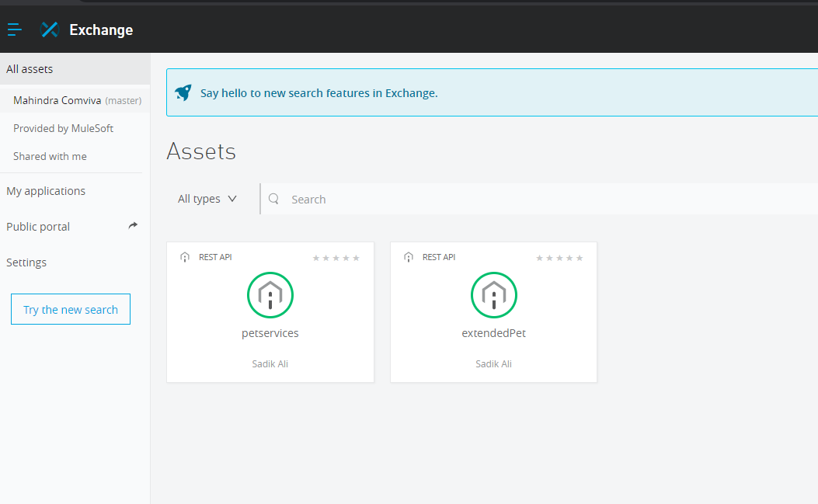Expand the All types dropdown
818x504 pixels.
[x=207, y=199]
